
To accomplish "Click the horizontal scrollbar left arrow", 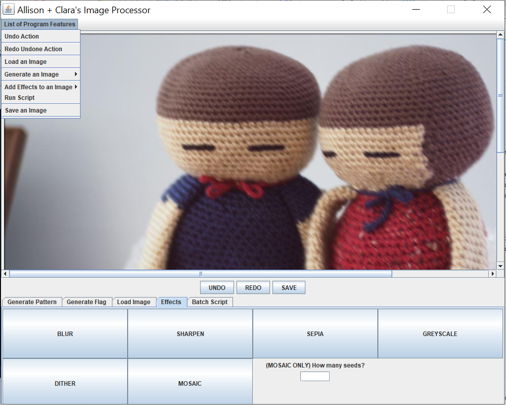I will (x=5, y=274).
